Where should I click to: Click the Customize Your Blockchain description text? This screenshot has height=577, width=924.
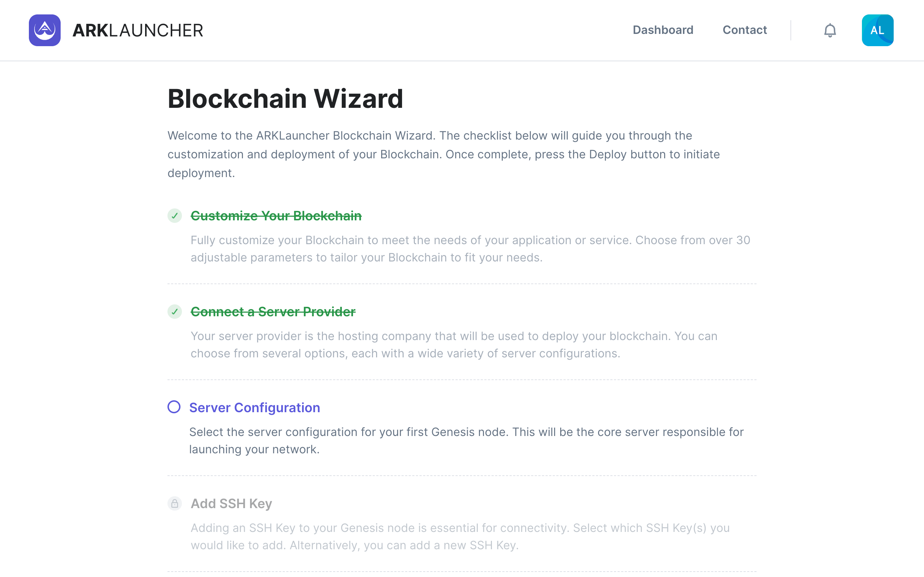(x=470, y=249)
